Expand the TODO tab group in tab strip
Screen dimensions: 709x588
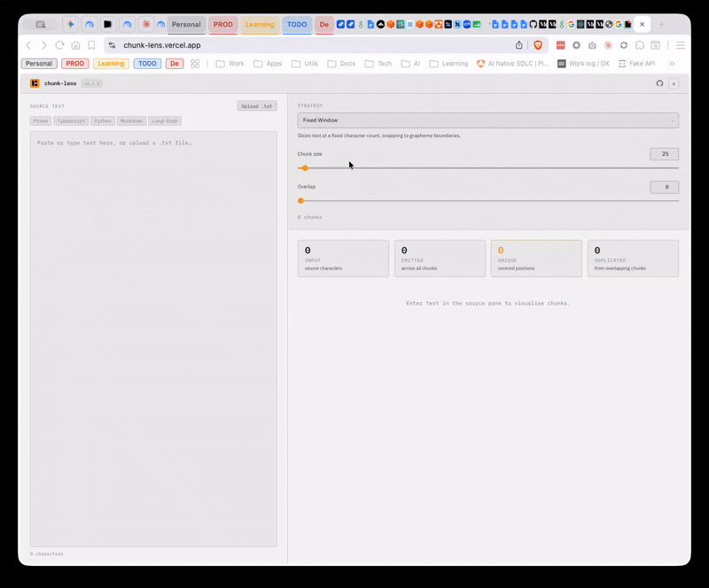(297, 25)
